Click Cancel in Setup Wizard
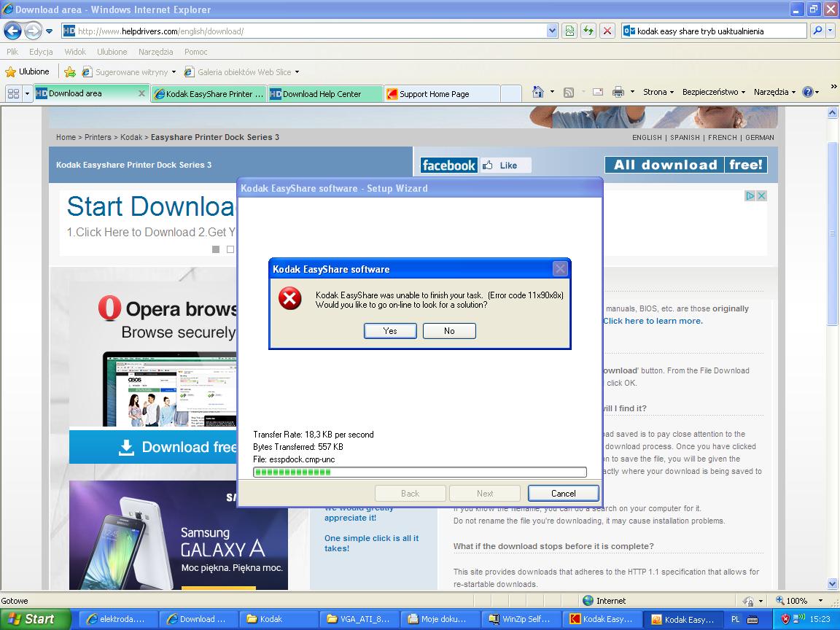The height and width of the screenshot is (630, 840). click(563, 494)
